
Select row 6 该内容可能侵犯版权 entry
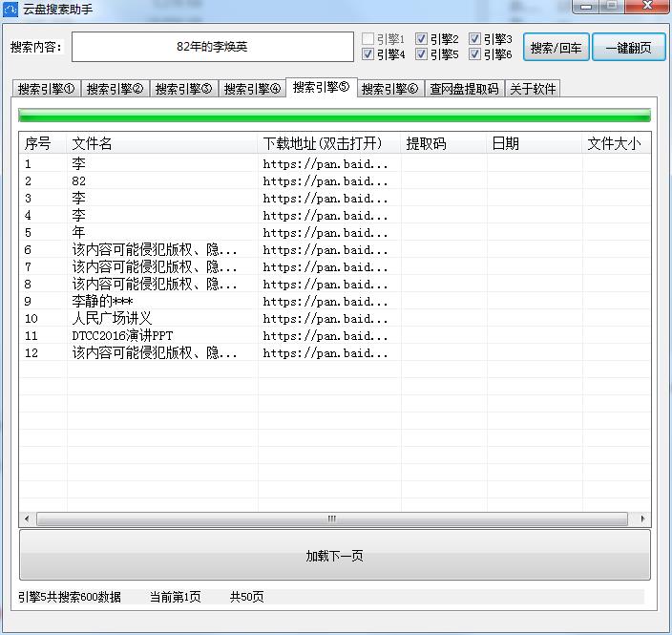coord(155,249)
